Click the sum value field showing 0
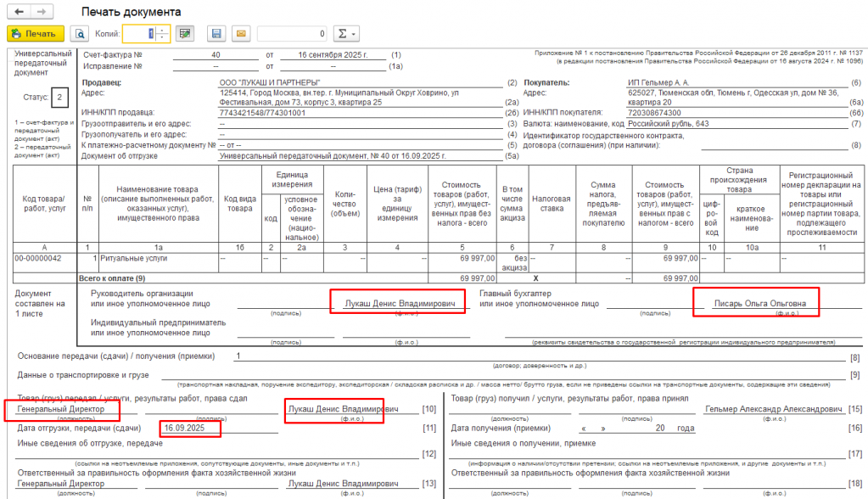 pos(292,34)
